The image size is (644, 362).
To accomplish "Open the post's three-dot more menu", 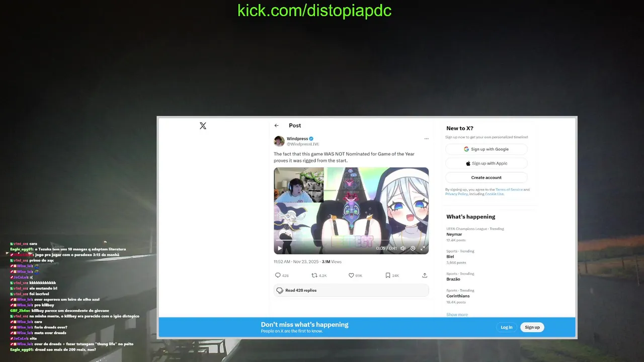I will tap(426, 139).
